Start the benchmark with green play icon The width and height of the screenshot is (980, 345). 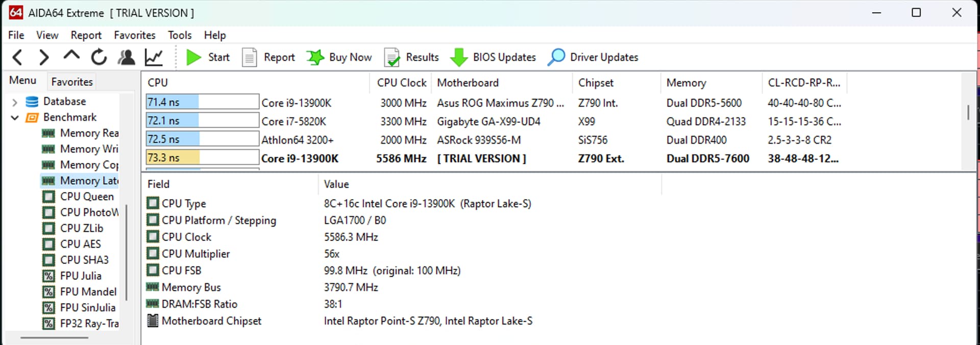[x=193, y=57]
